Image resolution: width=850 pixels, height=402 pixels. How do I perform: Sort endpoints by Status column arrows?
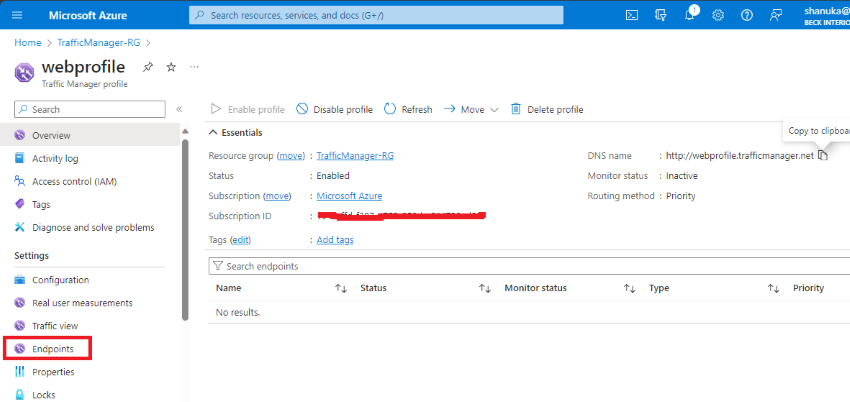coord(485,289)
